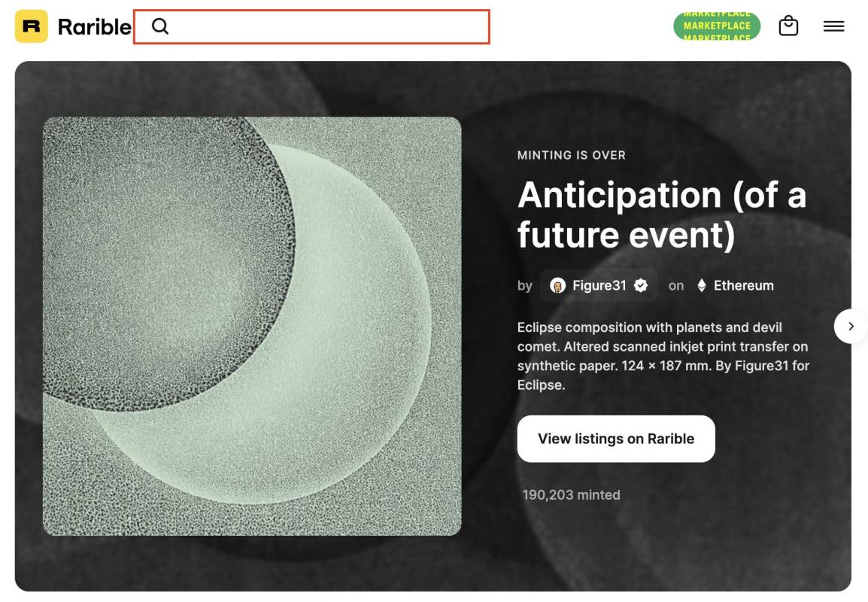The image size is (868, 602).
Task: Click the 190,203 minted count
Action: 572,495
